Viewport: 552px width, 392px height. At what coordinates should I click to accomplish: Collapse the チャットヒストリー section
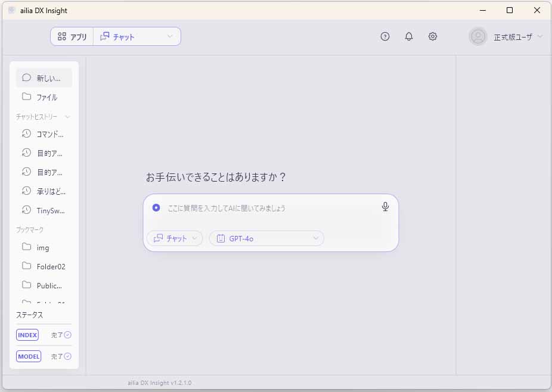tap(67, 116)
